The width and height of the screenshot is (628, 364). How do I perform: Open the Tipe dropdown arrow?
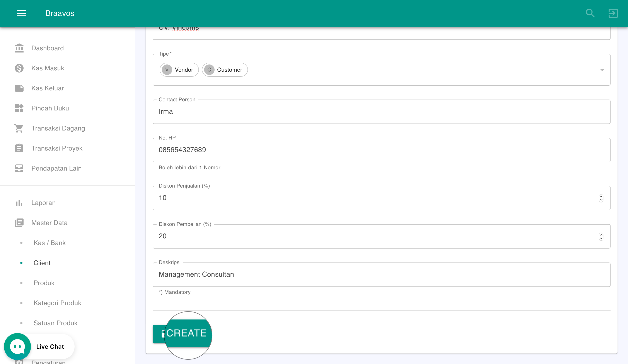[602, 70]
